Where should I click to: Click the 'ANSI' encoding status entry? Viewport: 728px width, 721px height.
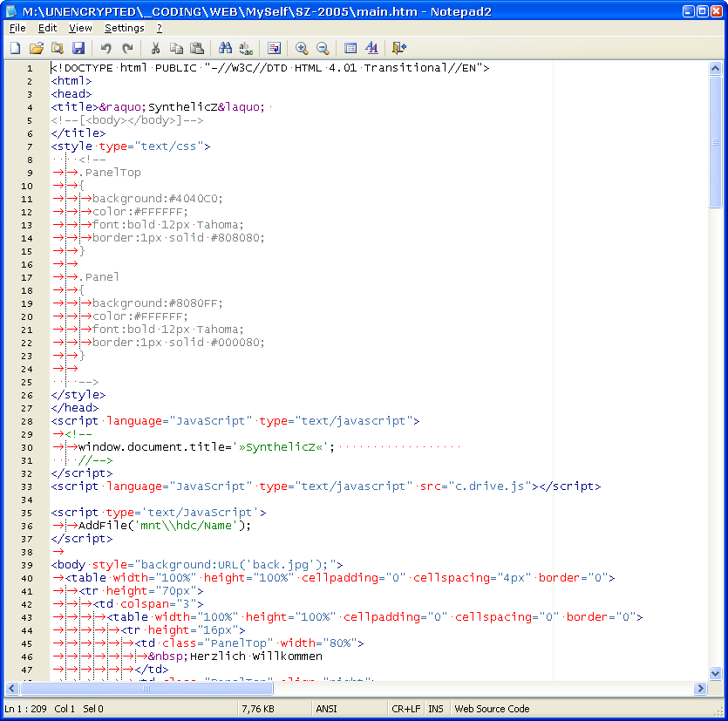pyautogui.click(x=326, y=709)
